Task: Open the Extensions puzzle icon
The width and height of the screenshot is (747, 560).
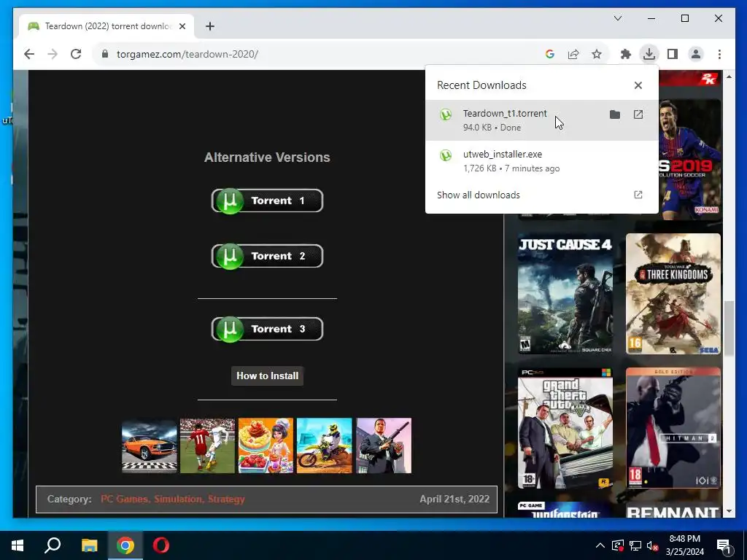Action: [625, 54]
